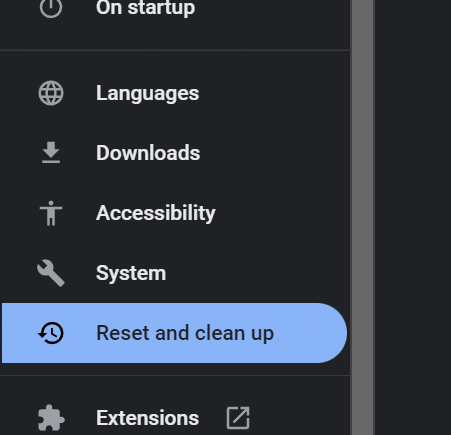Click the space right of the Languages label

(x=273, y=93)
